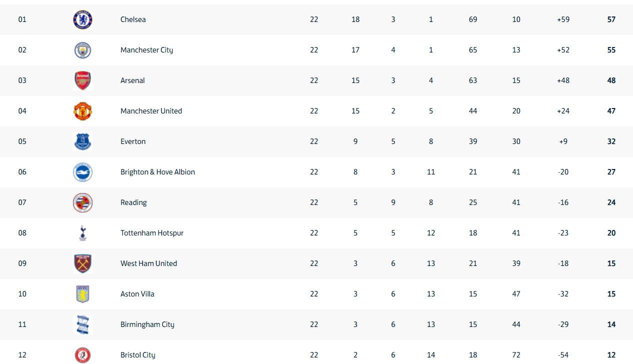Open the Tottenham Hotspur cockerel crest
The width and height of the screenshot is (633, 364).
click(82, 233)
